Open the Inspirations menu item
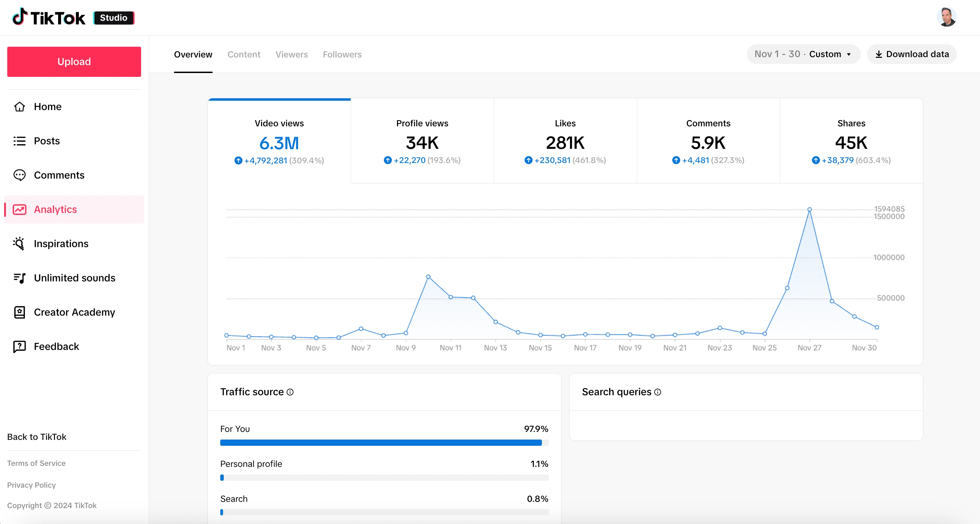The image size is (980, 524). pyautogui.click(x=74, y=244)
